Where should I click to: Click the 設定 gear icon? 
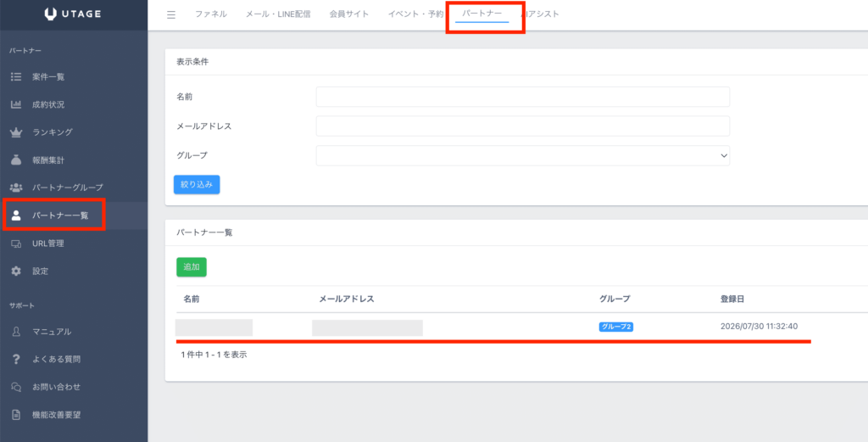(16, 271)
